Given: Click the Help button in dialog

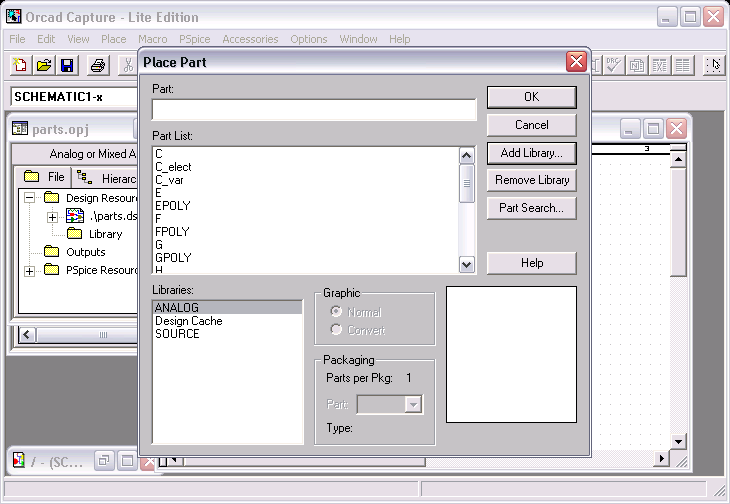Looking at the screenshot, I should pos(532,263).
